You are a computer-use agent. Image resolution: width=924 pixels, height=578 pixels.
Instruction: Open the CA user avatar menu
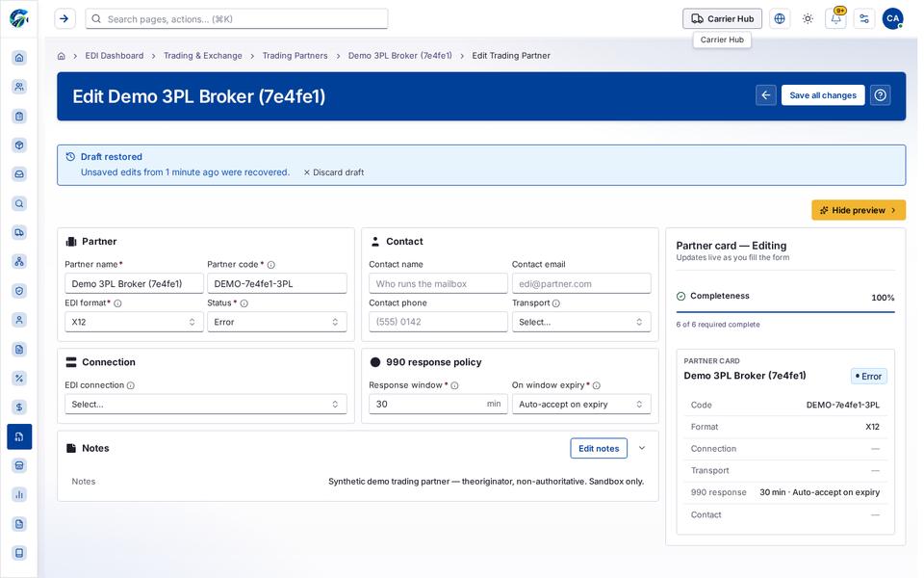click(893, 19)
